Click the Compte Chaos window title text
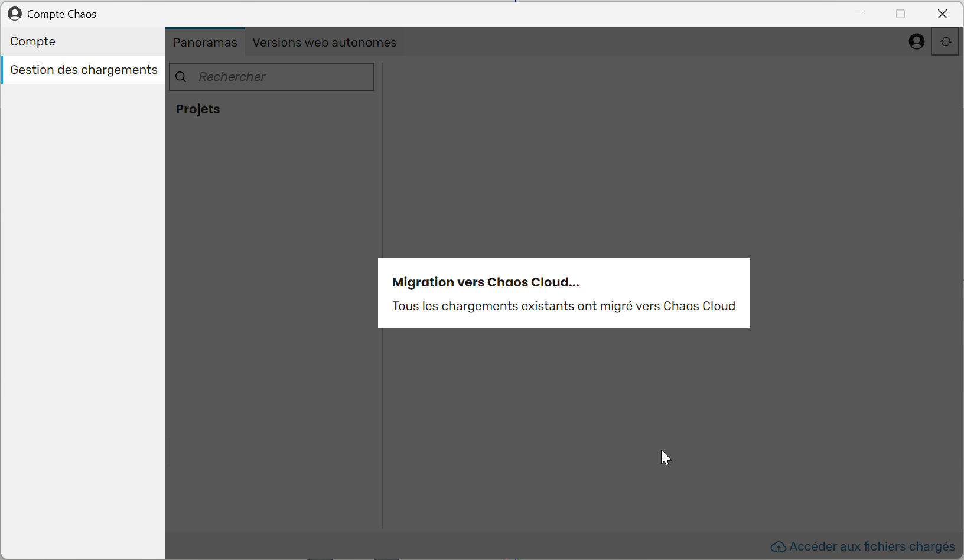This screenshot has width=964, height=560. click(x=61, y=14)
